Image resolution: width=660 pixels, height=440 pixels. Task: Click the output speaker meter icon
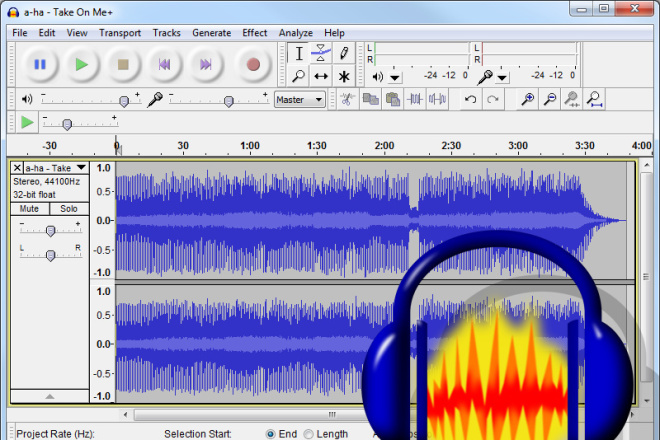click(x=378, y=77)
